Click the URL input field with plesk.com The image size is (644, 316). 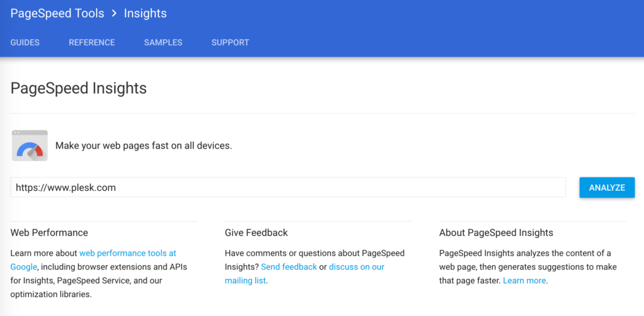pos(288,188)
